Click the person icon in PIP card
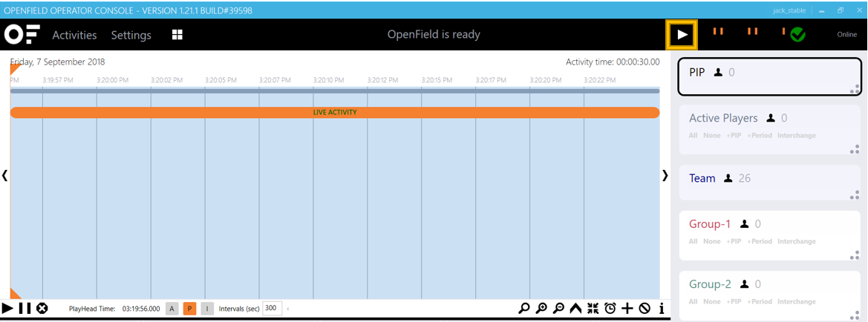868x322 pixels. (719, 72)
